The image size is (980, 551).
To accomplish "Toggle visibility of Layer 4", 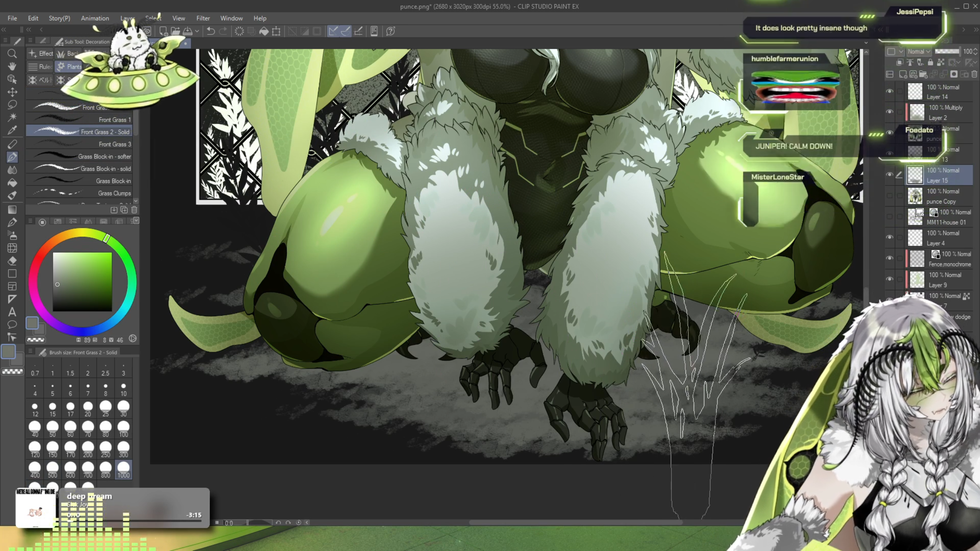I will pos(889,238).
